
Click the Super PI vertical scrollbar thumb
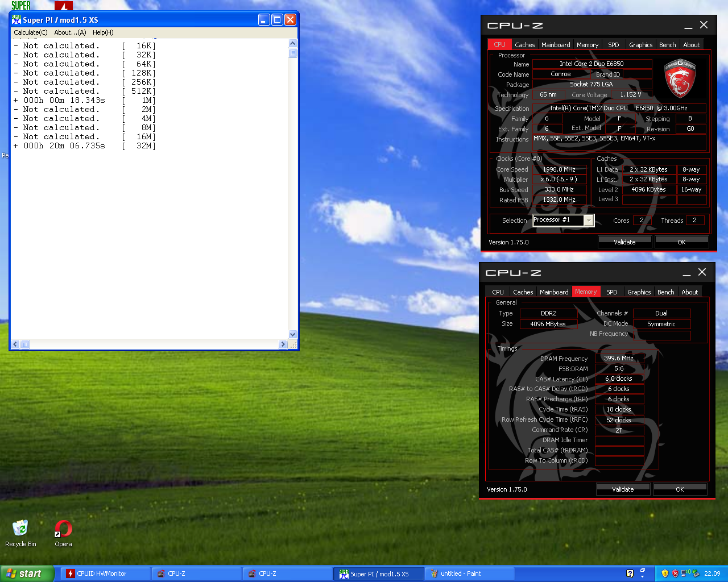pos(293,53)
